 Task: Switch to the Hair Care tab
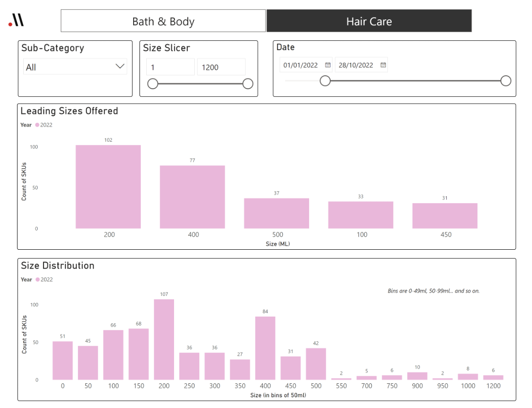(x=369, y=21)
